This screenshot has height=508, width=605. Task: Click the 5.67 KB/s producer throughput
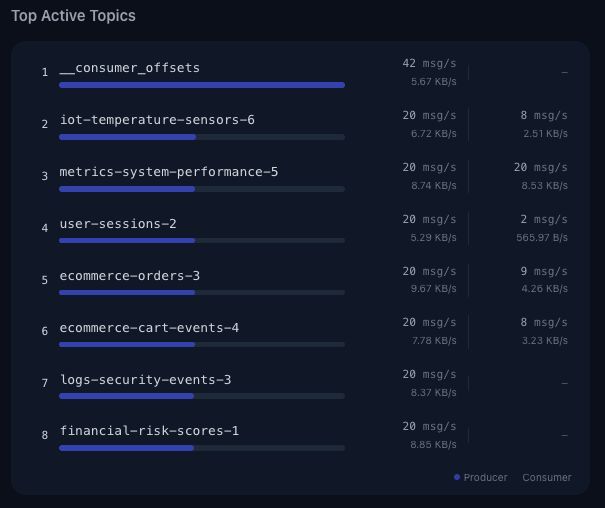click(x=434, y=82)
